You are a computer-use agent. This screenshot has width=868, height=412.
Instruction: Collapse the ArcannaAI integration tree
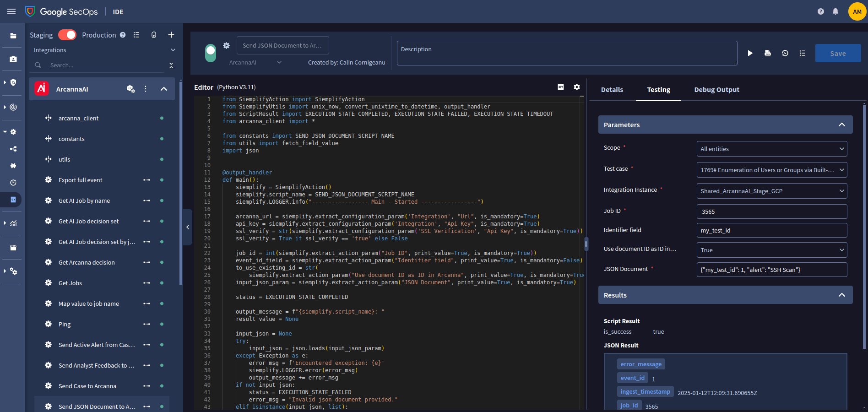pyautogui.click(x=164, y=89)
